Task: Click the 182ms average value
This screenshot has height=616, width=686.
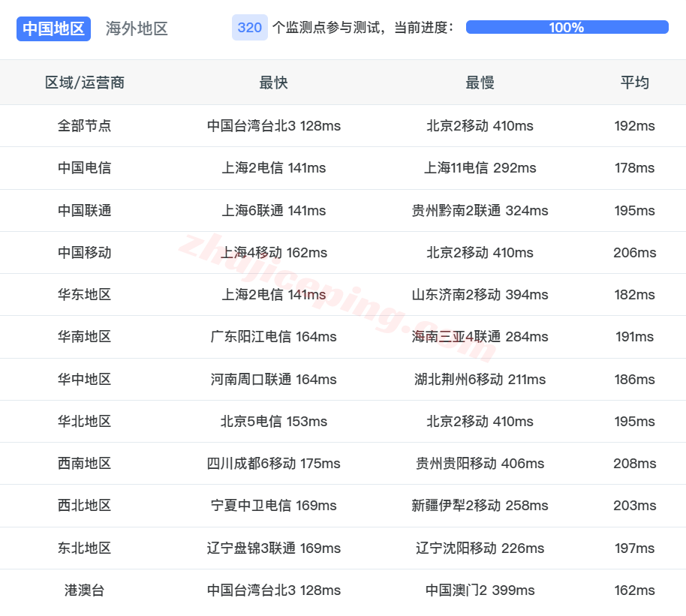Action: (x=634, y=294)
